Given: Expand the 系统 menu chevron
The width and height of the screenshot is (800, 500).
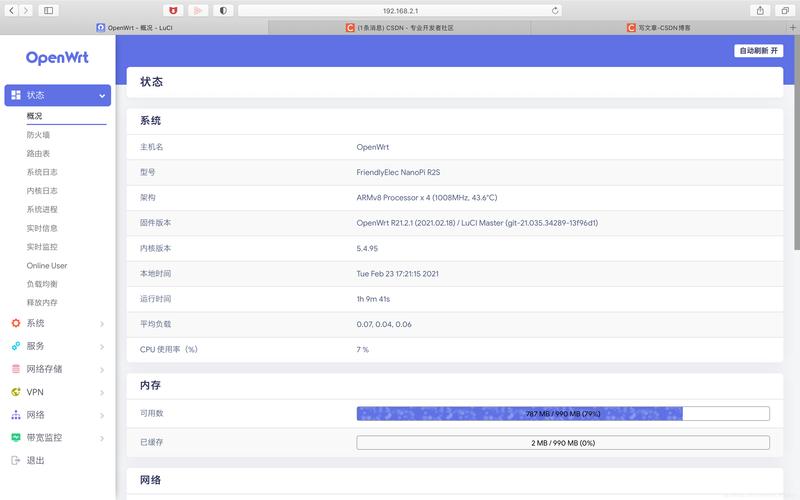Looking at the screenshot, I should click(102, 324).
